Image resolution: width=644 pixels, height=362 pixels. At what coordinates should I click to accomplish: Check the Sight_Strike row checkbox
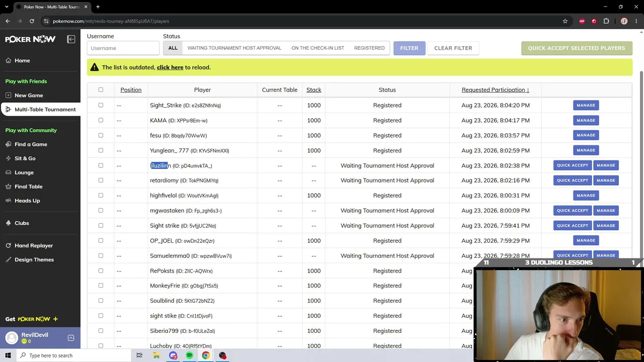click(x=101, y=105)
